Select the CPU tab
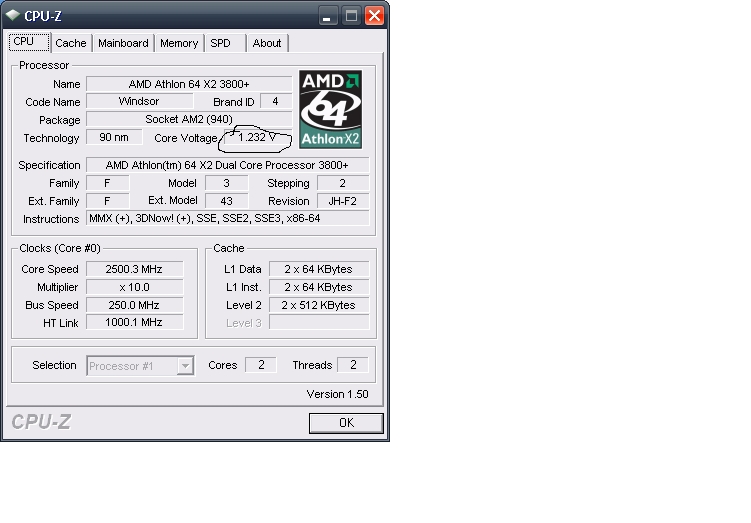The width and height of the screenshot is (751, 523). (29, 42)
